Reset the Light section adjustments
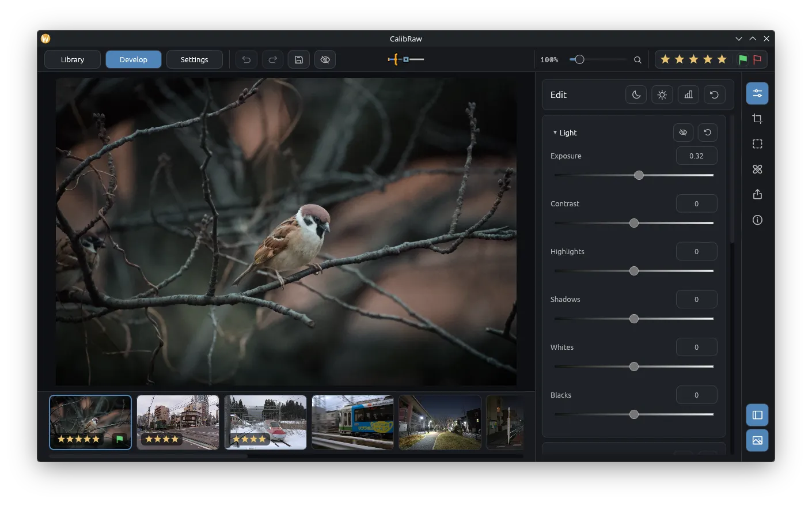 click(708, 133)
